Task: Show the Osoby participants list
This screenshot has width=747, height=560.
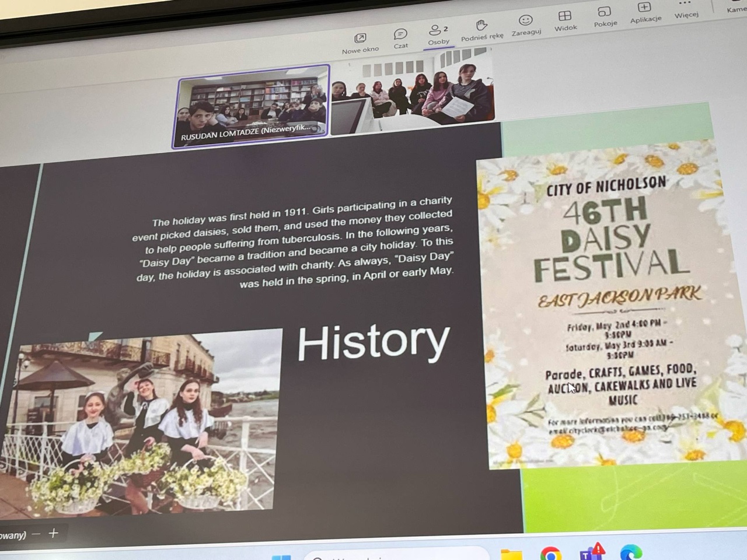Action: [438, 34]
